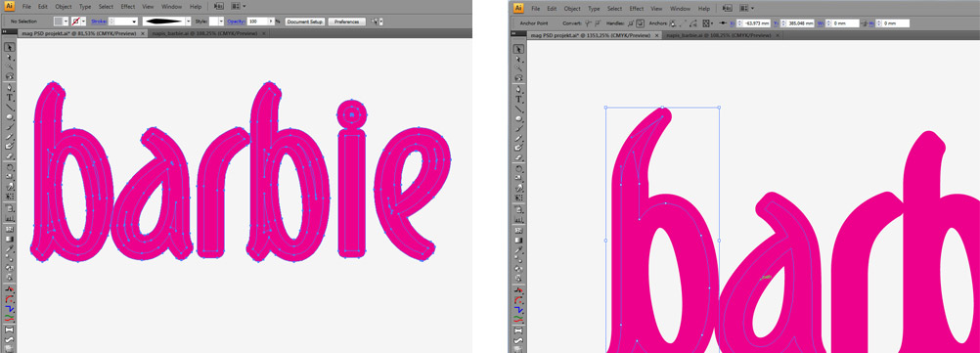Select the Lasso tool in right window

pyautogui.click(x=518, y=77)
